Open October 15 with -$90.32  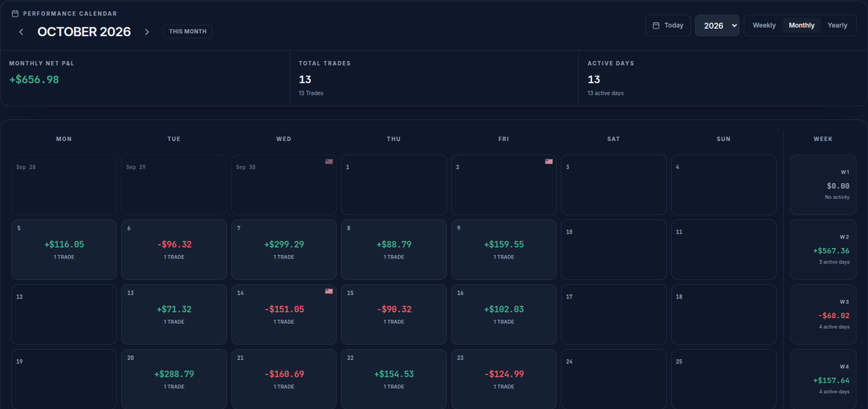click(394, 314)
